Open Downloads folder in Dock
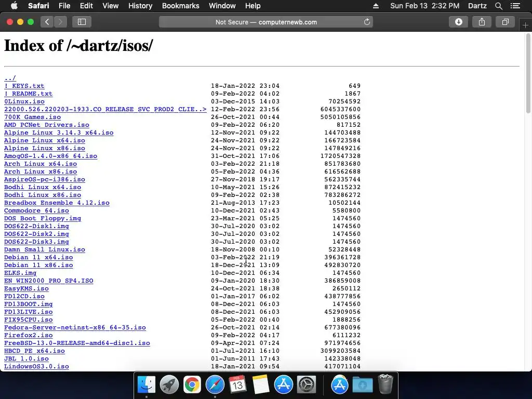 click(362, 385)
